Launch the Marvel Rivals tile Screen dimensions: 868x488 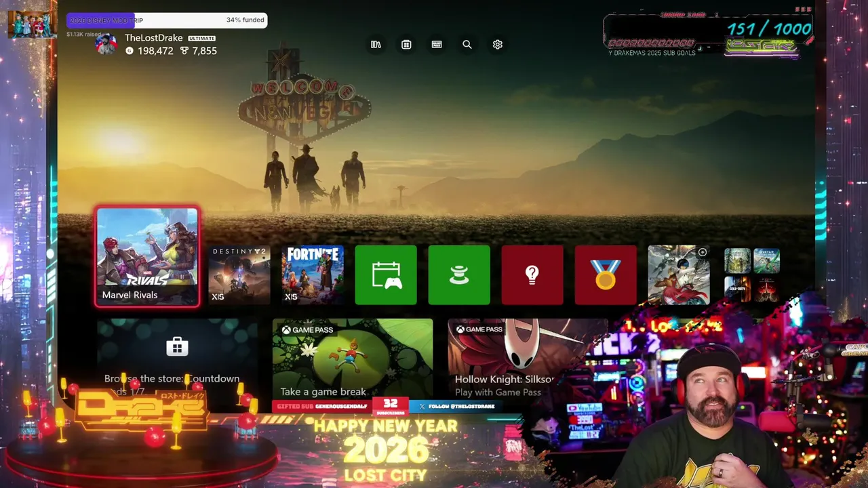[147, 257]
